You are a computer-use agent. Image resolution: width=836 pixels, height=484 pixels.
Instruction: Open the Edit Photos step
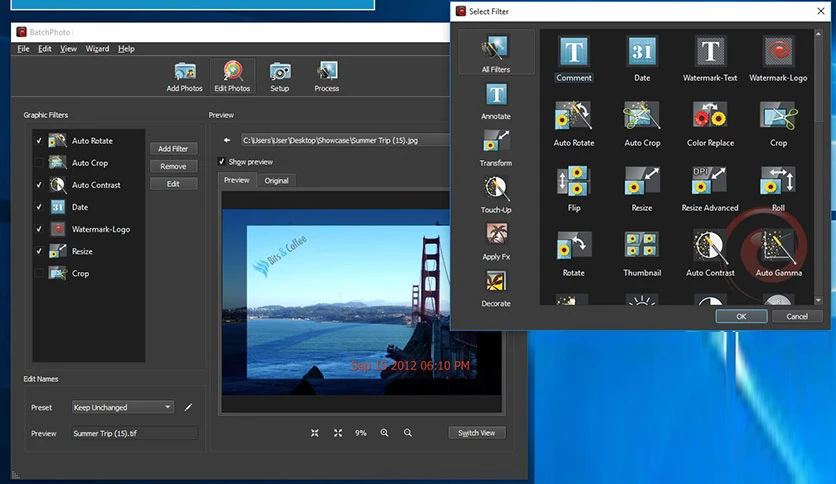[x=232, y=77]
